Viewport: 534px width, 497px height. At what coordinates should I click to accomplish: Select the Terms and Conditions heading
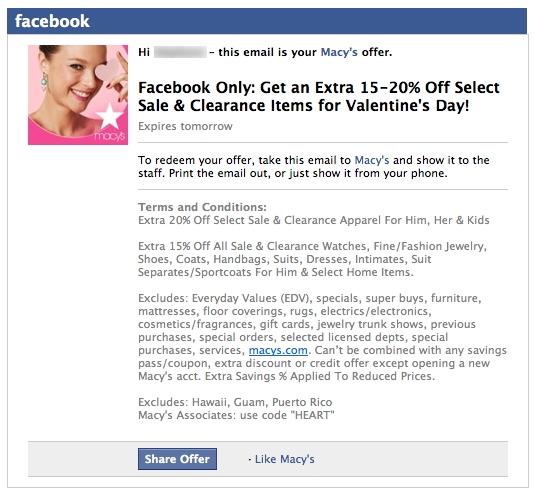click(202, 207)
